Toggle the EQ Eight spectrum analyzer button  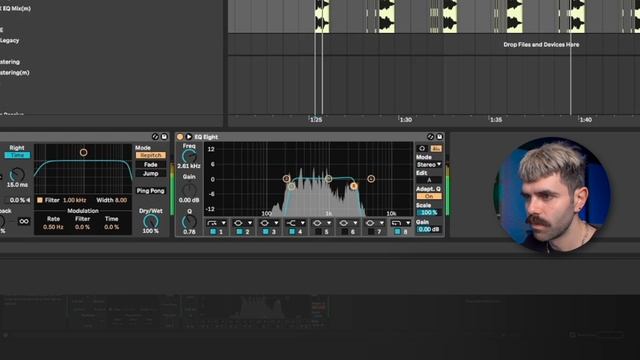[436, 149]
